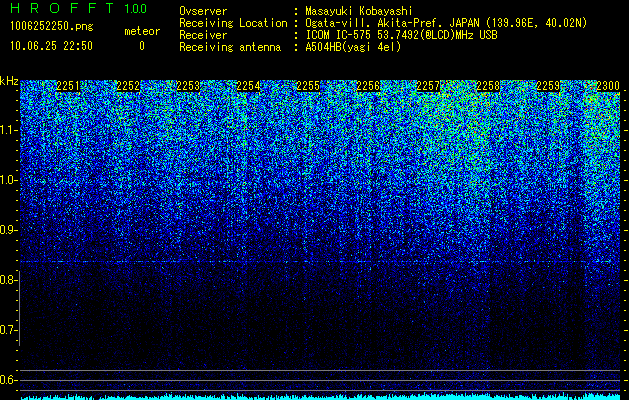Click the ICOM IC-575 receiver text

coord(401,35)
